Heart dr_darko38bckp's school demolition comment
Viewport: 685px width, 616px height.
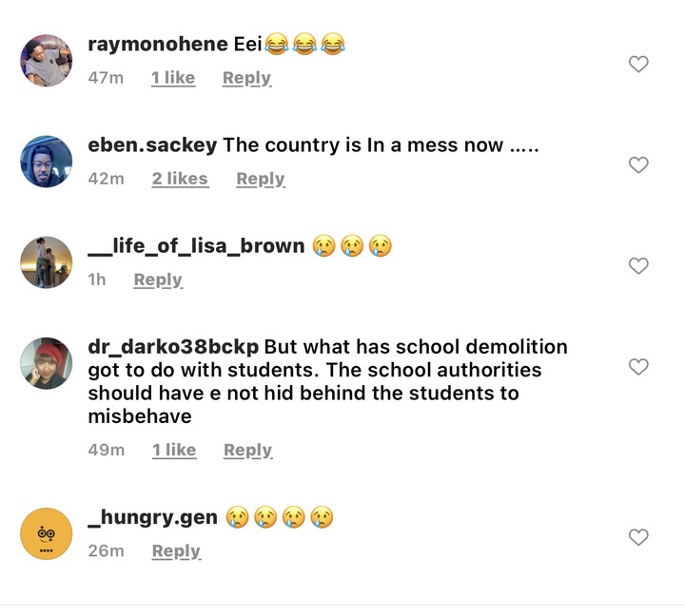point(638,367)
